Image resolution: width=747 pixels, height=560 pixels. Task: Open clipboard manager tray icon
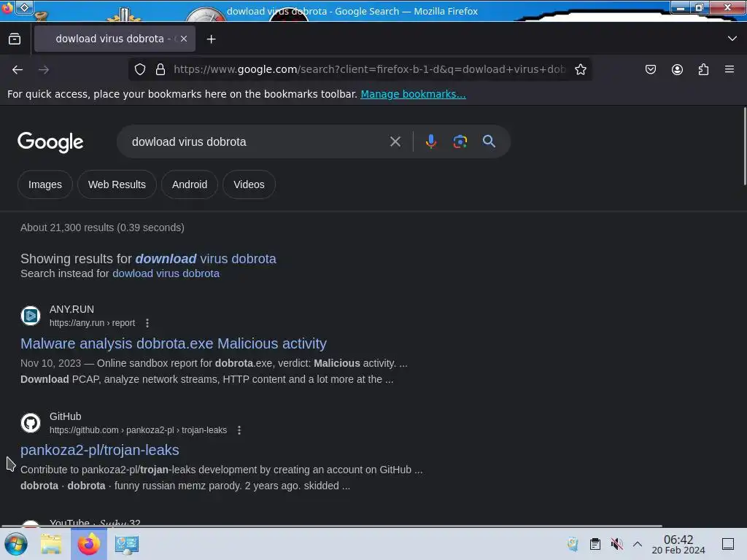[x=595, y=544]
